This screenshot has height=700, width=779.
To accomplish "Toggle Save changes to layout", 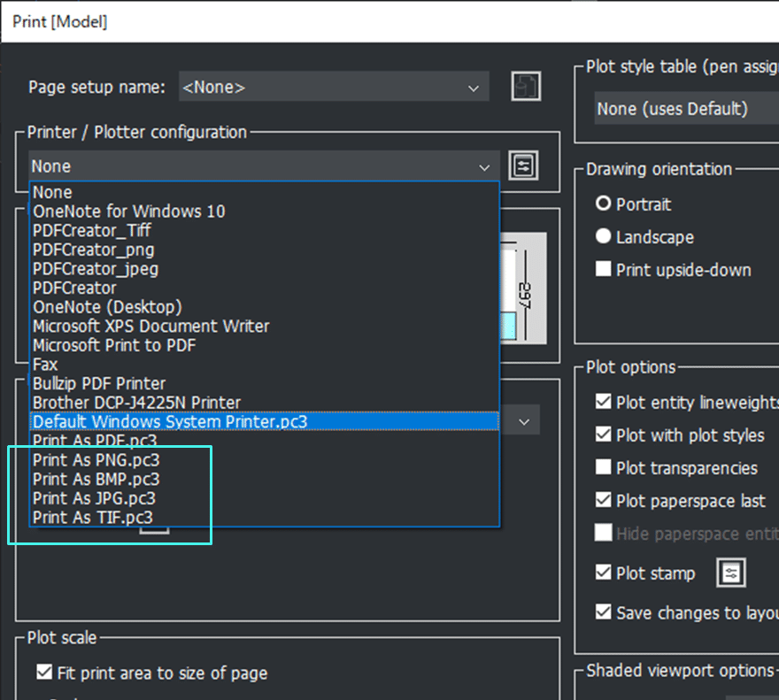I will point(603,612).
